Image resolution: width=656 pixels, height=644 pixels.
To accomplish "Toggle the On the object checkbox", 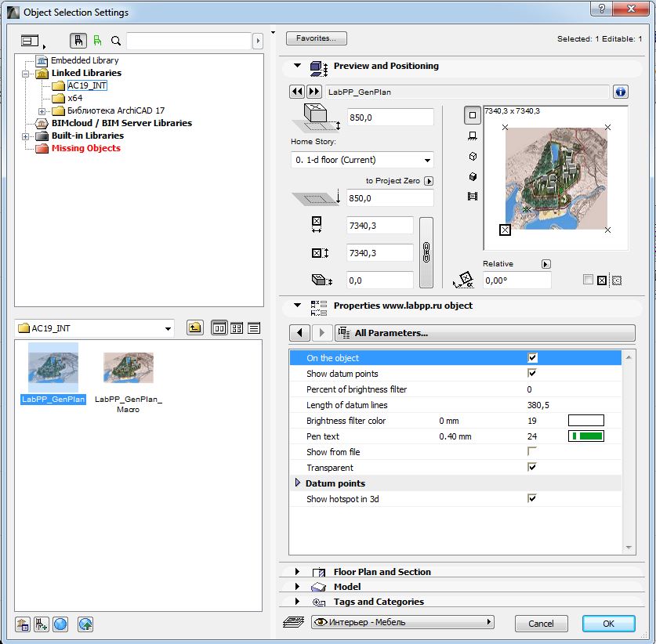I will point(532,357).
